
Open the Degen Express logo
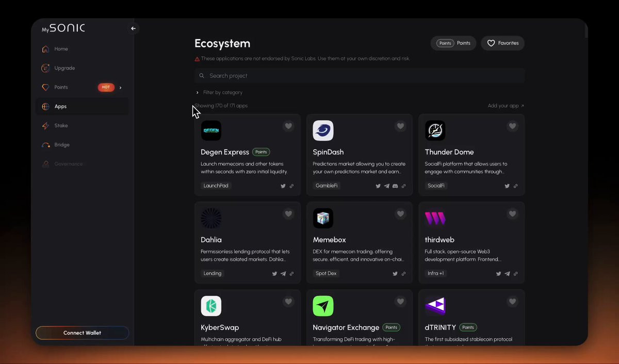(x=211, y=131)
